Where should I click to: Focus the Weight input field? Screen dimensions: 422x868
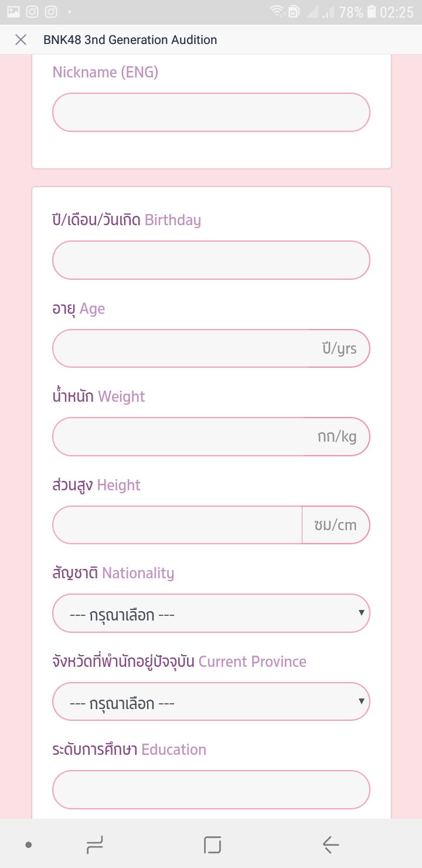point(179,437)
